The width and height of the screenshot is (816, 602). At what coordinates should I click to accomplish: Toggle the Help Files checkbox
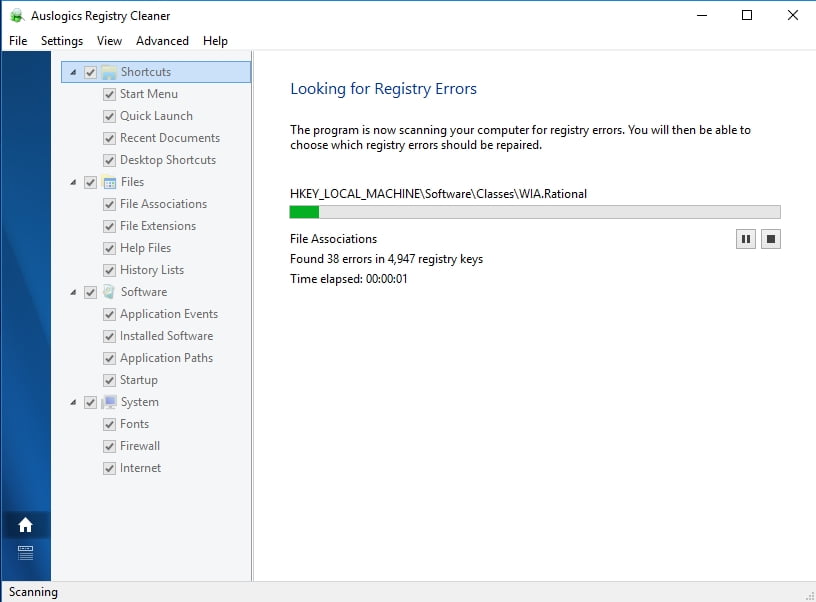pyautogui.click(x=109, y=248)
